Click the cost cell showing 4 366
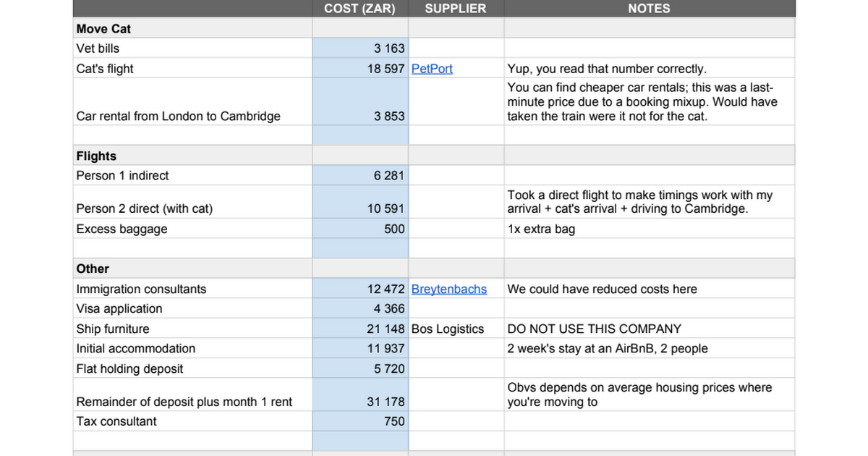Image resolution: width=868 pixels, height=456 pixels. point(360,308)
